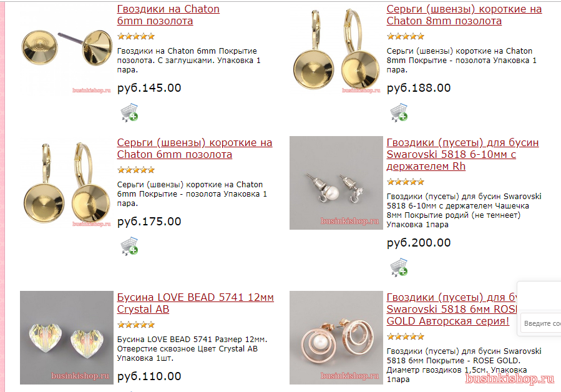Add Гвоздики с держателем Rh to cart
The height and width of the screenshot is (392, 561).
(399, 267)
